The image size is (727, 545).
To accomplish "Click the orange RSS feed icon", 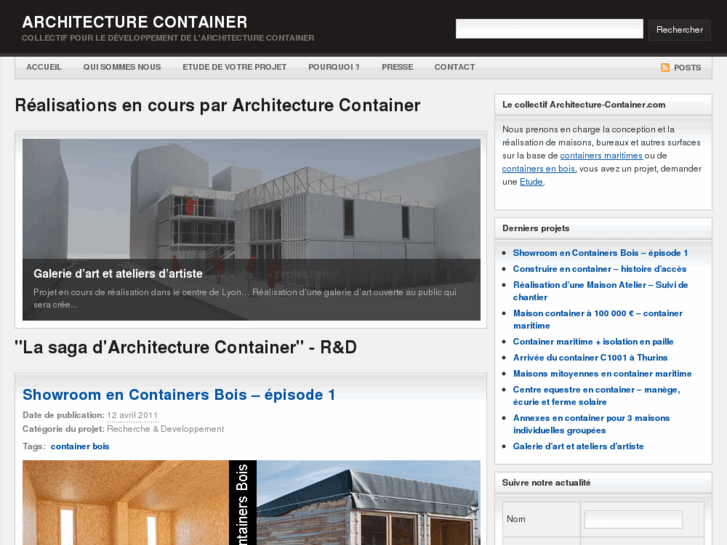I will [665, 68].
